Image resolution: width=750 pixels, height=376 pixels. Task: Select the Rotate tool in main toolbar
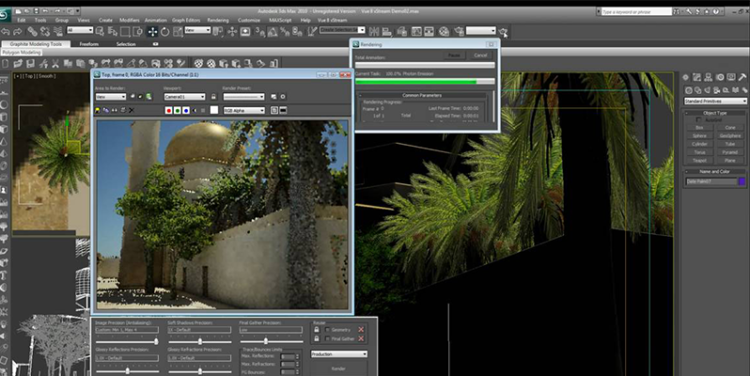pyautogui.click(x=165, y=32)
